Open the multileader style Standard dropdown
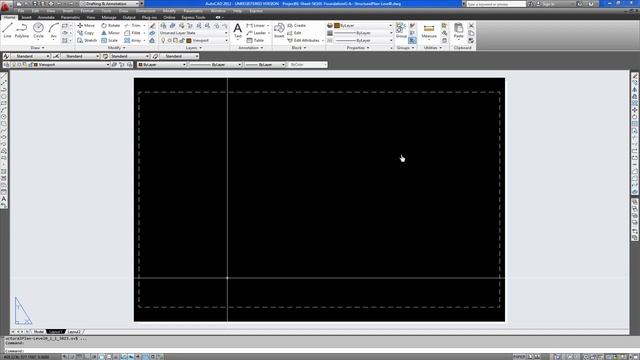640x360 pixels. pyautogui.click(x=179, y=56)
